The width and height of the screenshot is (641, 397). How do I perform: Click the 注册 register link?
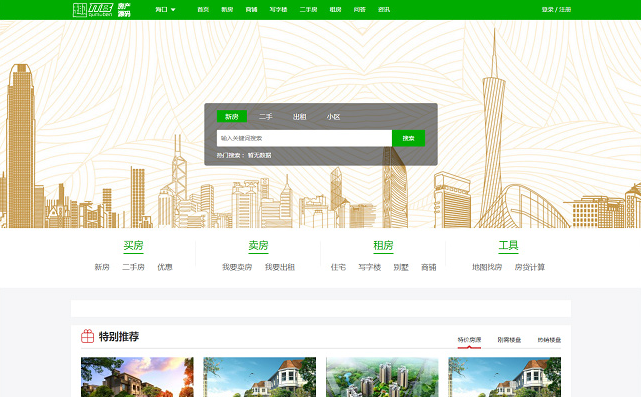[565, 9]
